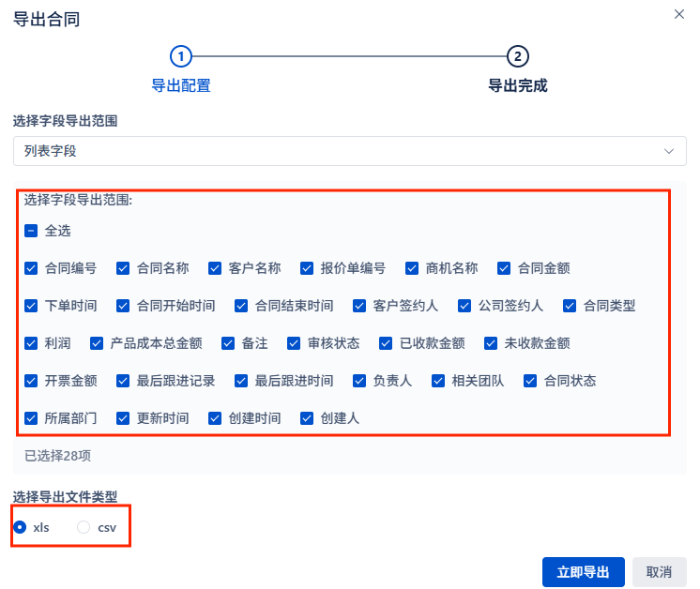
Task: Uncheck the 合同名称 checkbox
Action: point(123,268)
